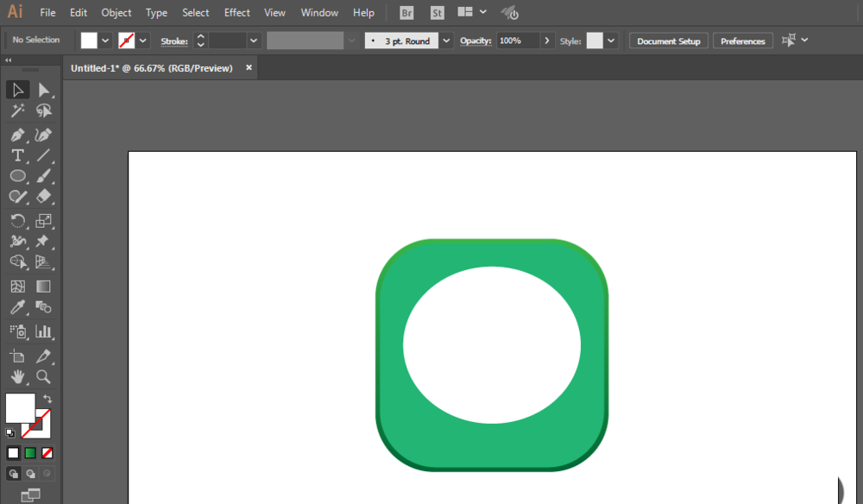Screen dimensions: 863x504
Task: Select the Pen tool
Action: pos(17,135)
